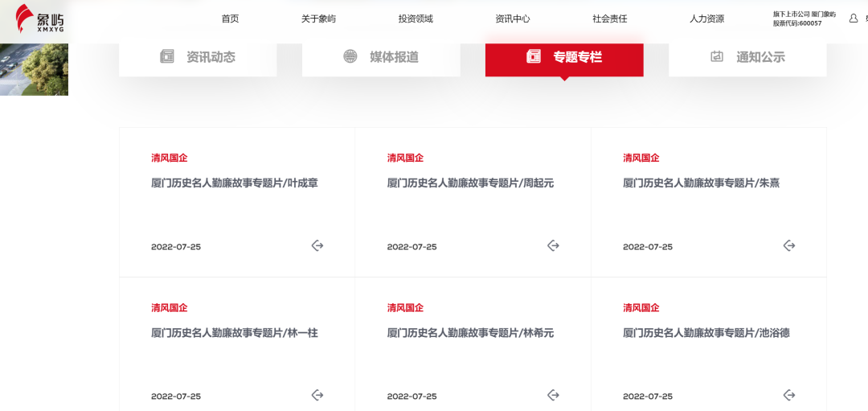
Task: Click arrow icon on 林一柱 card
Action: [x=317, y=395]
